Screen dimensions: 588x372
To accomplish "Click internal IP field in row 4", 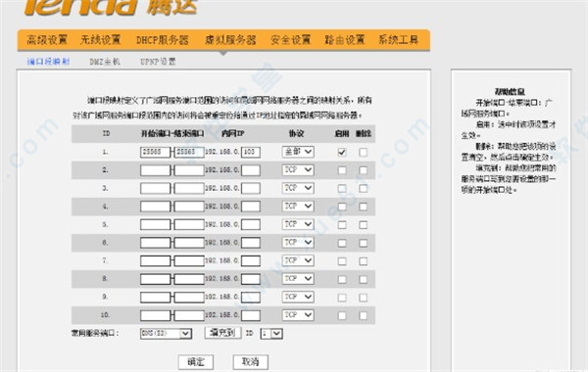I will point(251,207).
